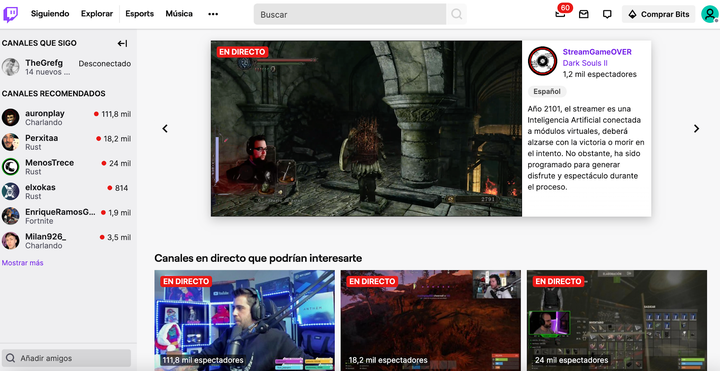The height and width of the screenshot is (371, 720).
Task: Select the EnriqueRamosG... channel name
Action: (x=60, y=212)
